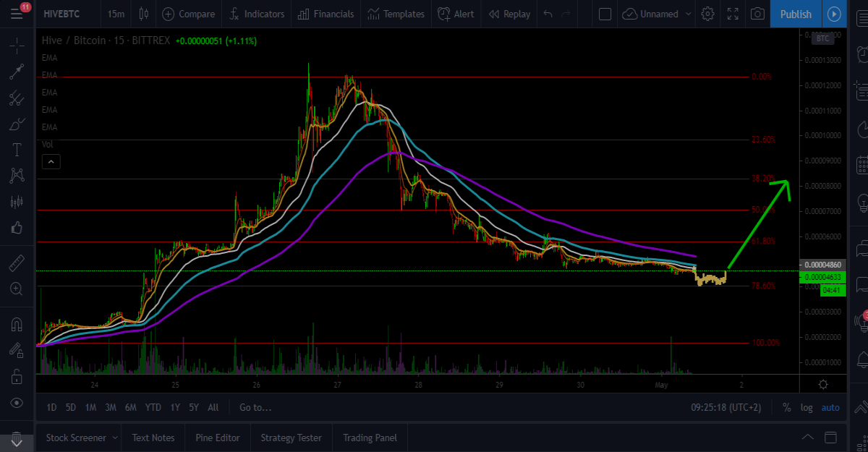Hide all drawings with eye icon
The width and height of the screenshot is (868, 452).
pyautogui.click(x=17, y=403)
